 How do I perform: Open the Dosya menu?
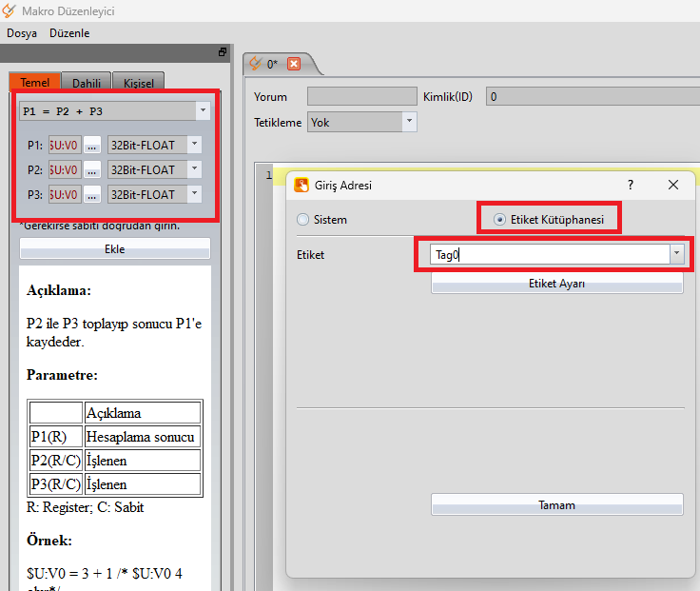[22, 32]
